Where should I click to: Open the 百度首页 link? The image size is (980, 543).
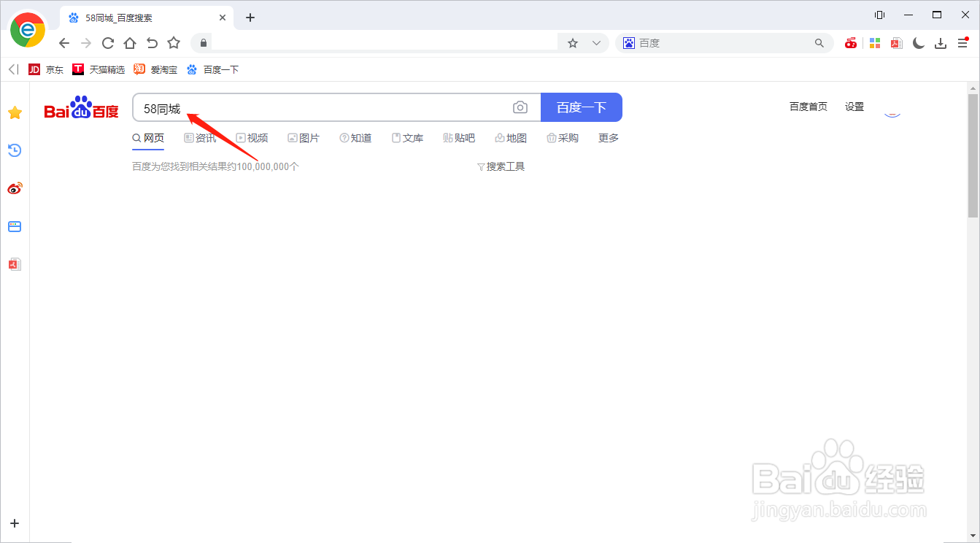[809, 107]
